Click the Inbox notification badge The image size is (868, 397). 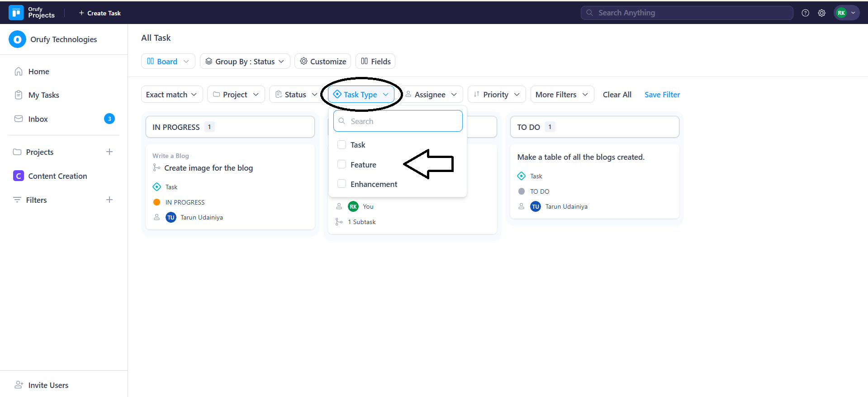click(109, 119)
